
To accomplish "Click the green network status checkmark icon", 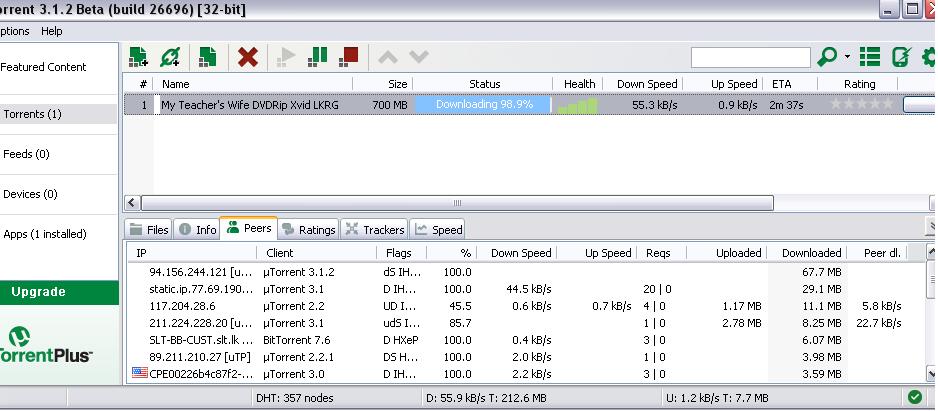I will coord(915,397).
